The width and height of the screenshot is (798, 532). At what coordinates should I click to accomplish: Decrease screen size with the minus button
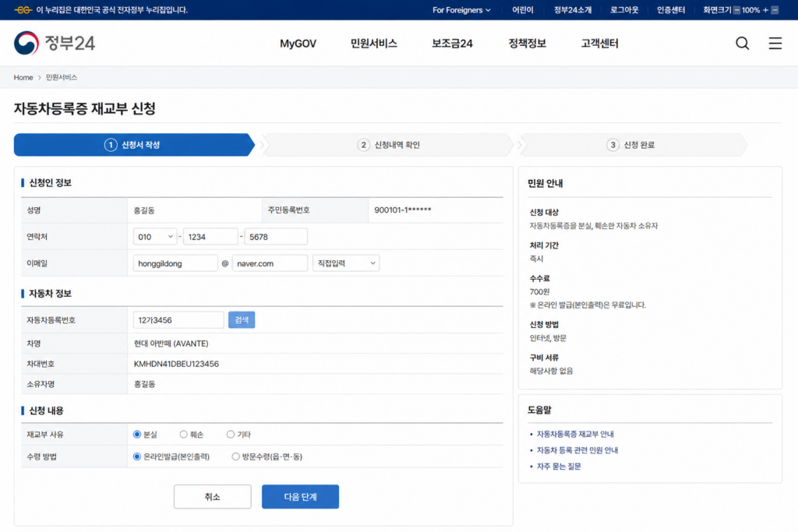(x=736, y=10)
